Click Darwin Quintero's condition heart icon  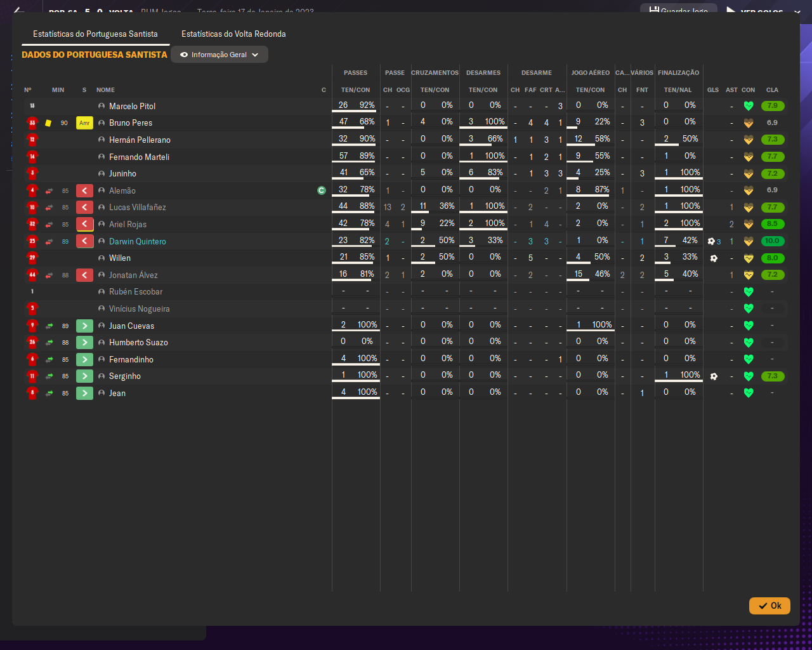pos(749,241)
